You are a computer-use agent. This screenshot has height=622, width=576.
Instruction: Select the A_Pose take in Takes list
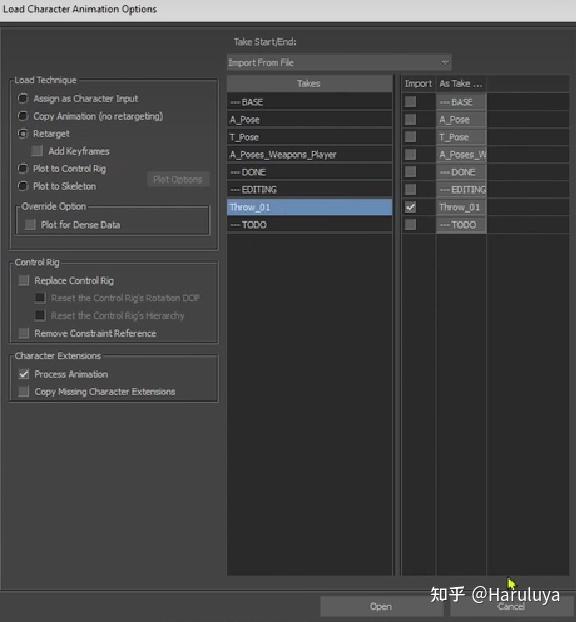[x=309, y=119]
